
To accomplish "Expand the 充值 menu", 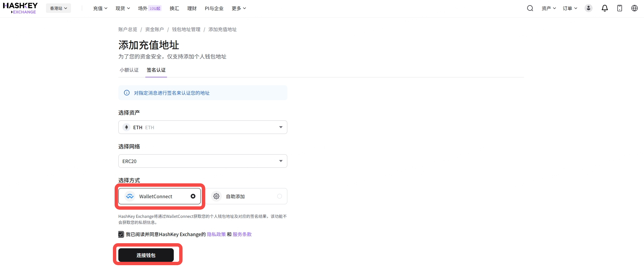I will tap(100, 8).
